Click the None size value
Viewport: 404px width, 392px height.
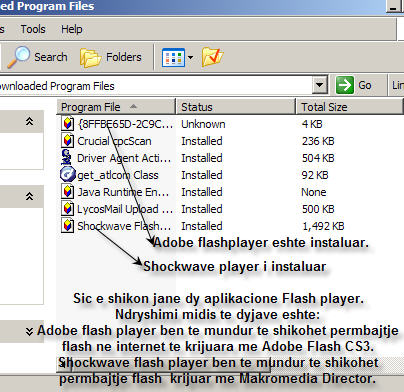coord(314,192)
